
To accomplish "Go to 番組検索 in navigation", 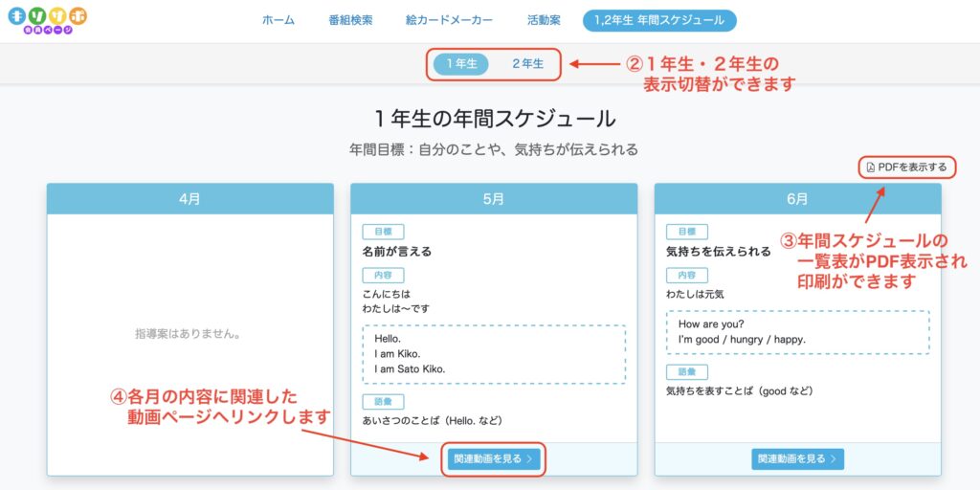I will [x=350, y=20].
